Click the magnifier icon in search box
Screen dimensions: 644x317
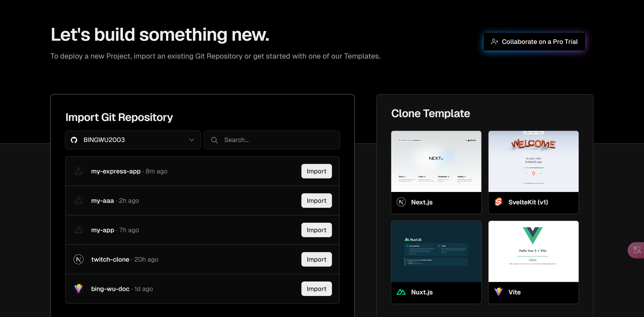coord(214,140)
